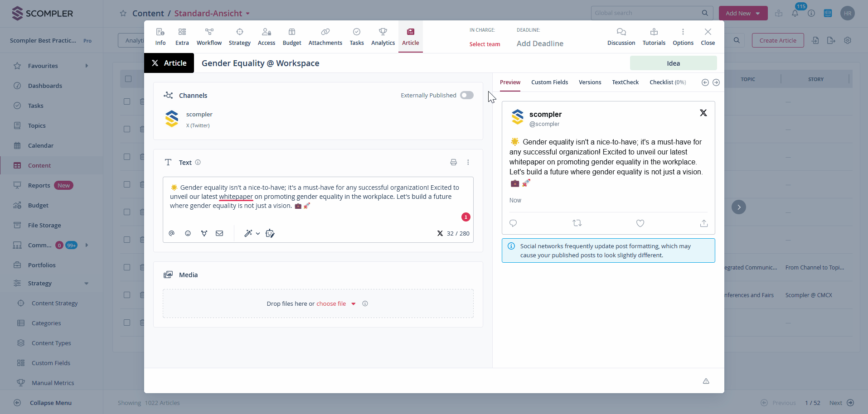Click the retweet icon in tweet preview
The height and width of the screenshot is (414, 868).
(x=577, y=223)
